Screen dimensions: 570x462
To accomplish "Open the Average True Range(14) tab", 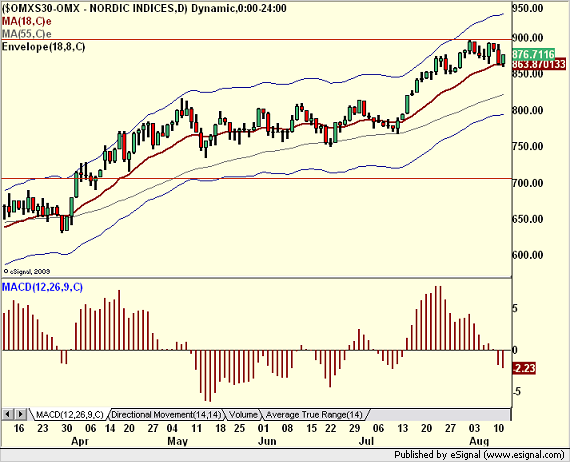I will tap(314, 414).
